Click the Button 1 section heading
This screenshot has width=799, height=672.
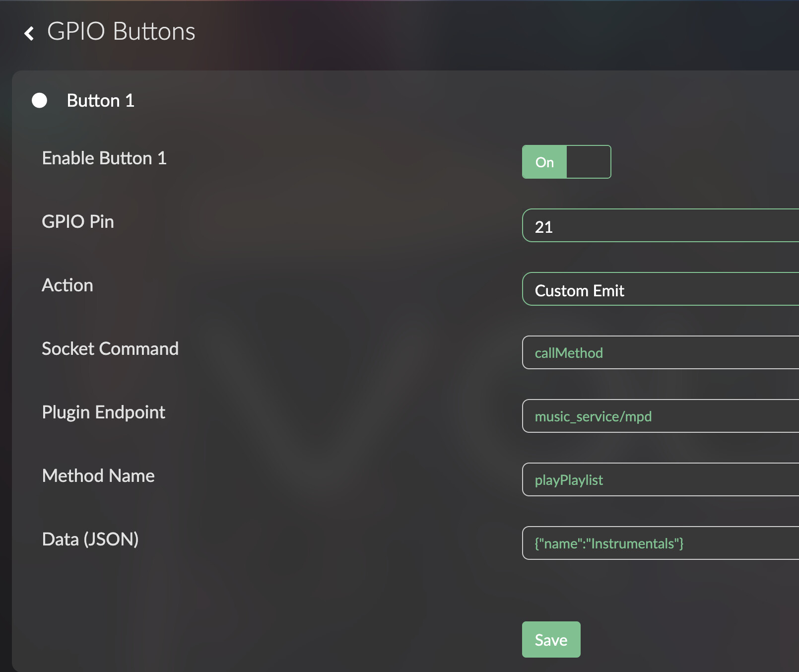tap(101, 101)
